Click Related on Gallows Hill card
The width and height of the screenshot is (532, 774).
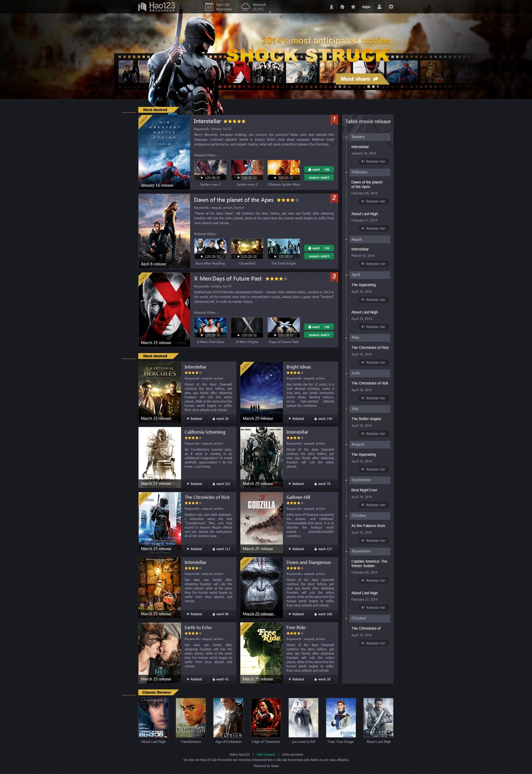[296, 549]
